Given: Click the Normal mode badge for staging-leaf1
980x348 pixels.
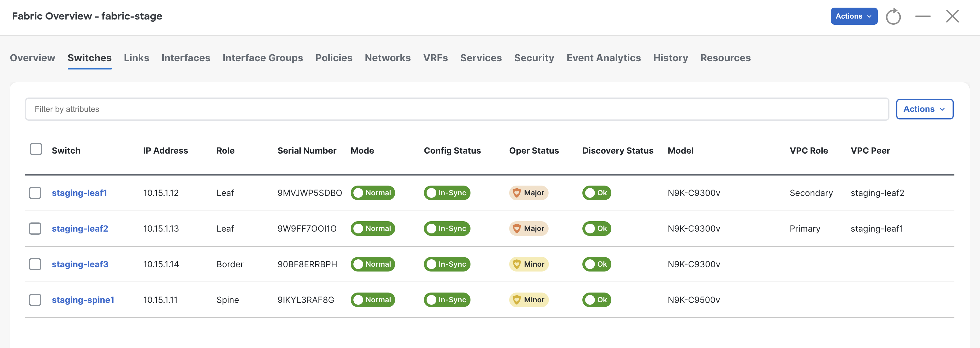Looking at the screenshot, I should 372,193.
